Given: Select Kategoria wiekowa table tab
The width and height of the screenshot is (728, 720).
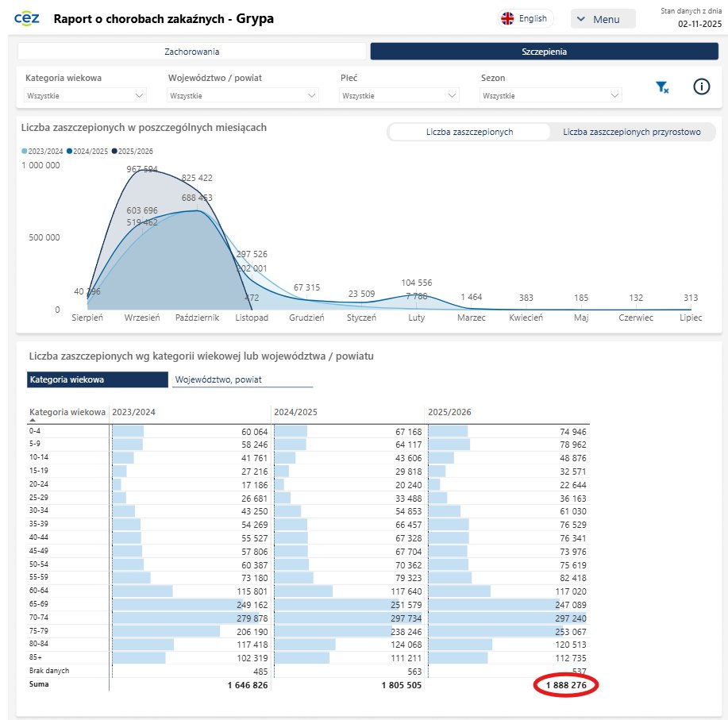Looking at the screenshot, I should 98,379.
